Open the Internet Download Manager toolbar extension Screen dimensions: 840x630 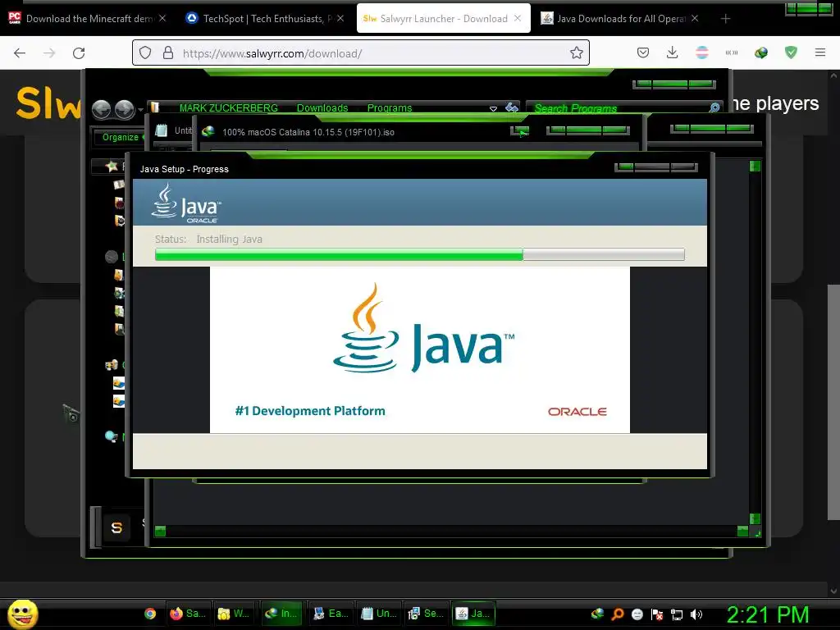click(760, 52)
